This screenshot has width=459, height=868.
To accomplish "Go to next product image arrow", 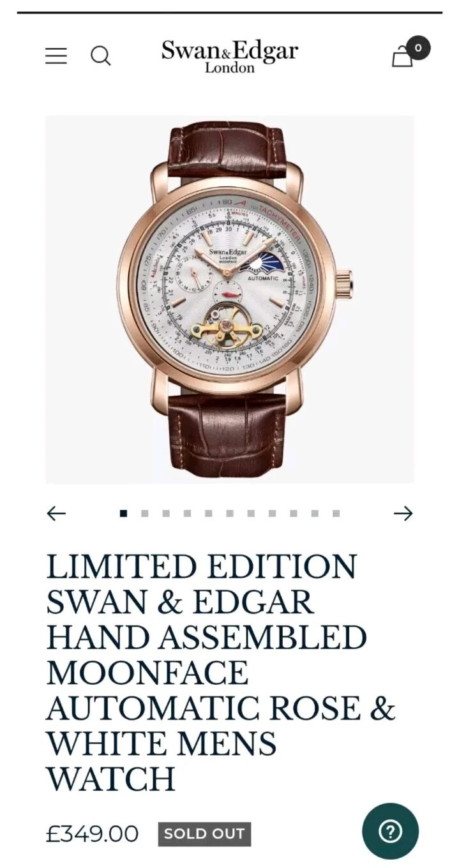I will click(403, 513).
